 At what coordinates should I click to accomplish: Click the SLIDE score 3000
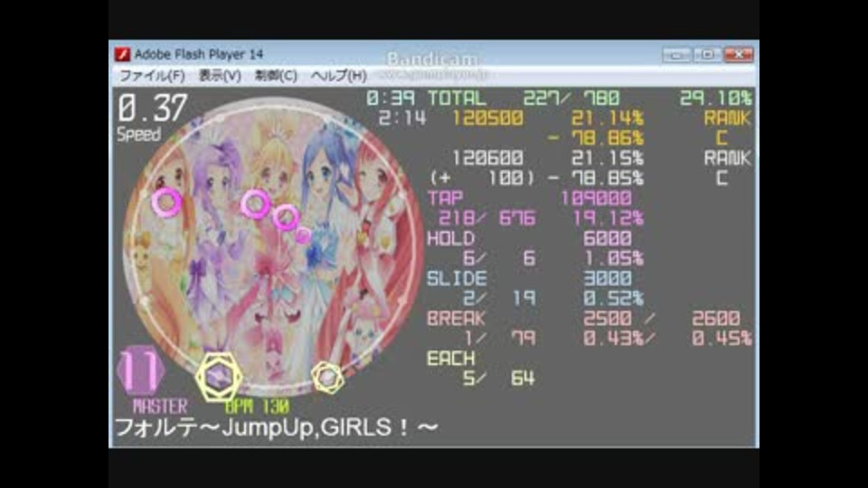608,278
